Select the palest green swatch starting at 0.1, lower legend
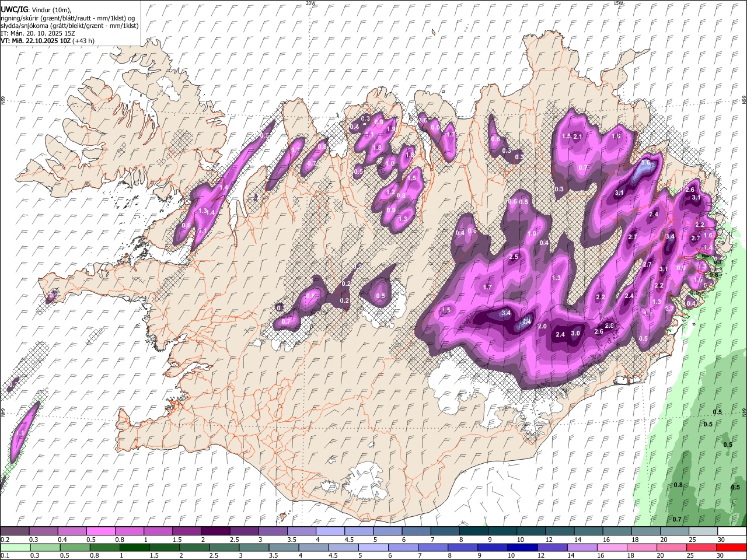Viewport: 747px width, 560px height. point(15,547)
